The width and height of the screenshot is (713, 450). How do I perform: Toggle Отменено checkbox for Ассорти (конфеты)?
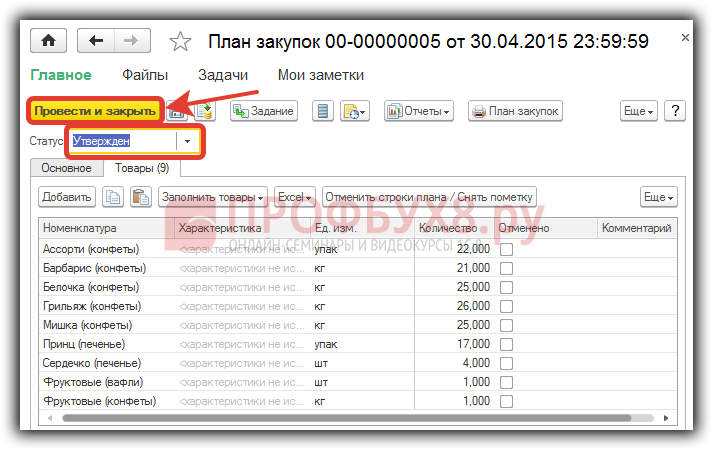click(x=506, y=249)
